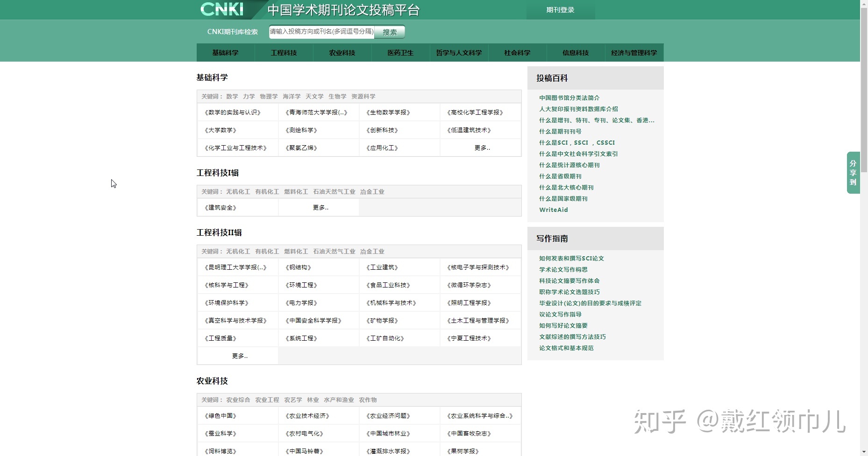Open journal 《工矿自动化》

[385, 338]
